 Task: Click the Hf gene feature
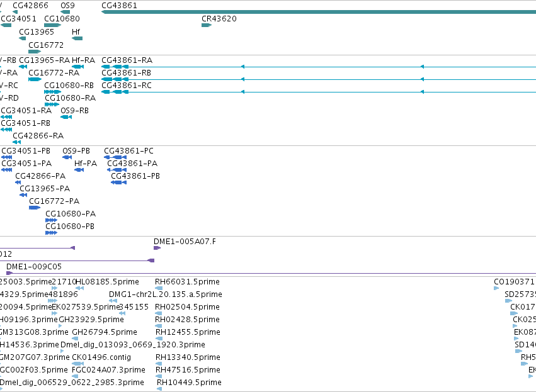[77, 38]
